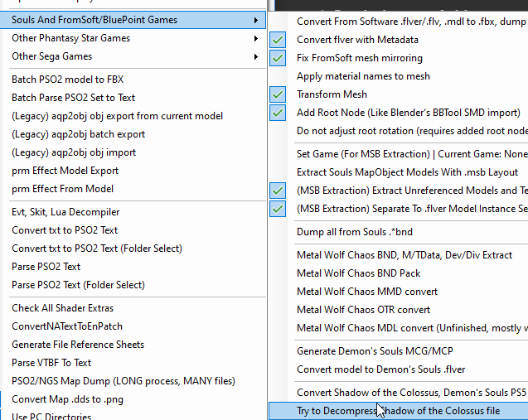Click Set Game for MSB Extraction
This screenshot has height=420, width=528.
point(411,154)
